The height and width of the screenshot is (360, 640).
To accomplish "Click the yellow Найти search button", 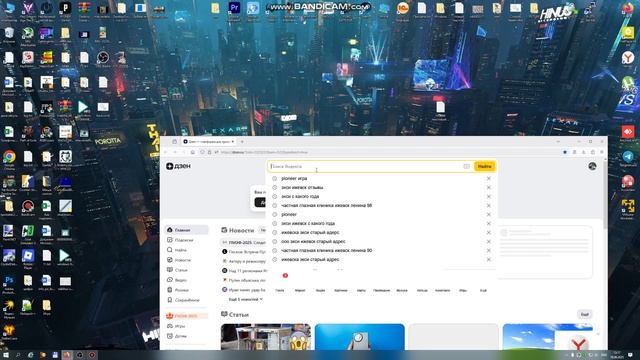I will [x=484, y=167].
